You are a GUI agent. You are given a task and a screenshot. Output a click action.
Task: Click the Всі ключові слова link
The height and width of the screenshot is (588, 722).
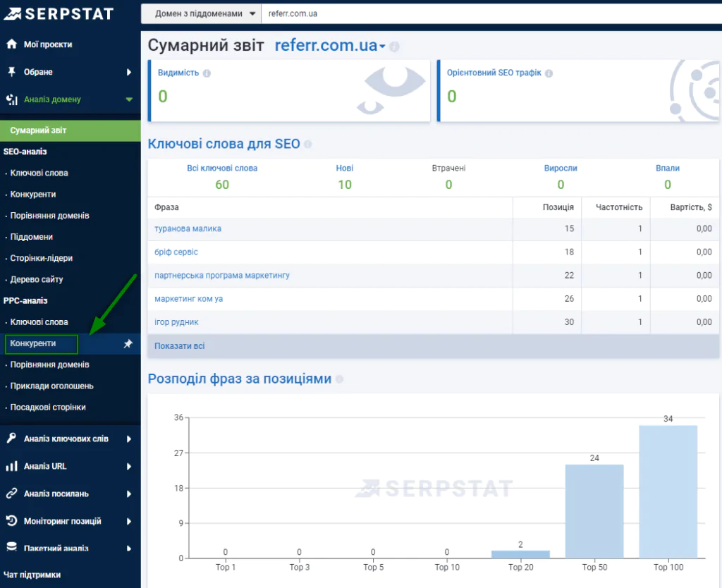(222, 168)
